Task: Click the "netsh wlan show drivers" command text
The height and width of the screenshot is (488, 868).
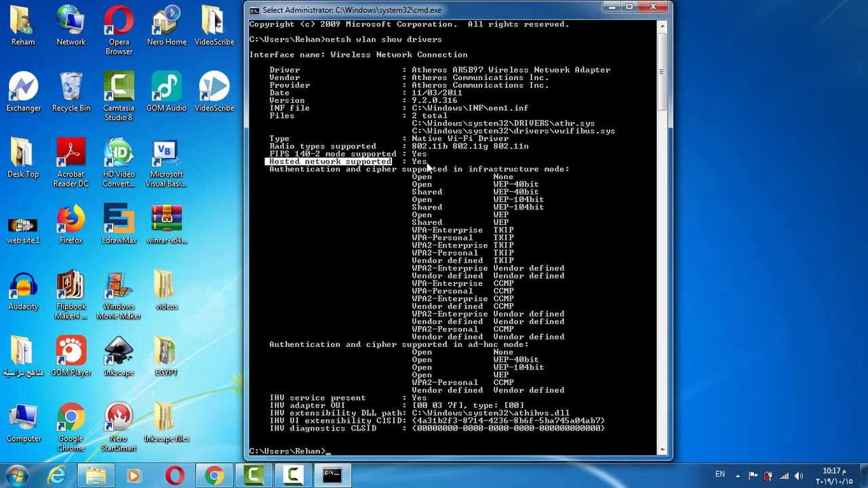Action: pyautogui.click(x=383, y=39)
